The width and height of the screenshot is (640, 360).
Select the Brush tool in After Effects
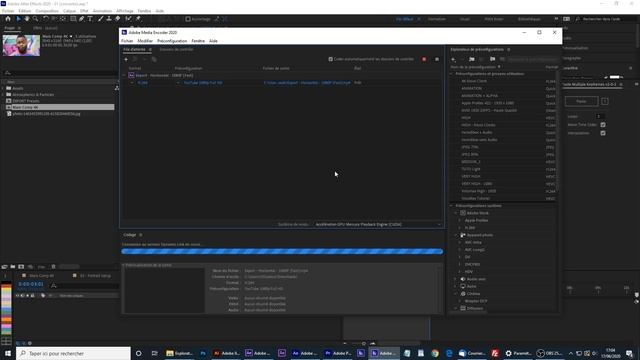pyautogui.click(x=100, y=19)
